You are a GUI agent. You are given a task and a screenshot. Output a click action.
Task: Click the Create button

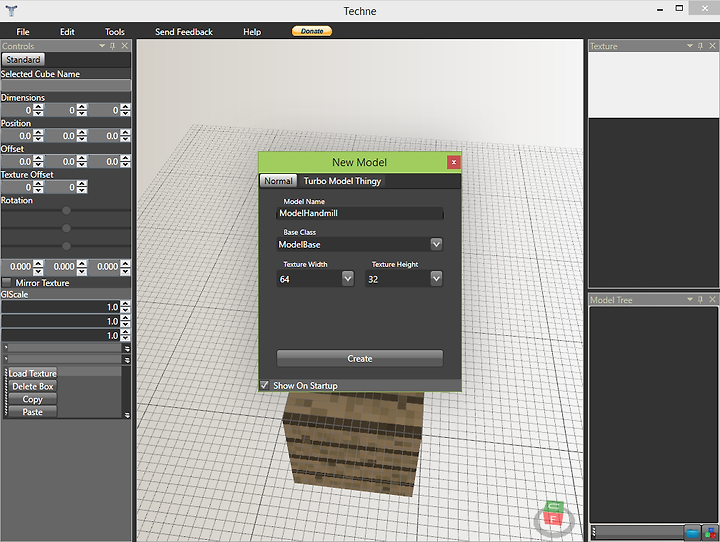[360, 359]
